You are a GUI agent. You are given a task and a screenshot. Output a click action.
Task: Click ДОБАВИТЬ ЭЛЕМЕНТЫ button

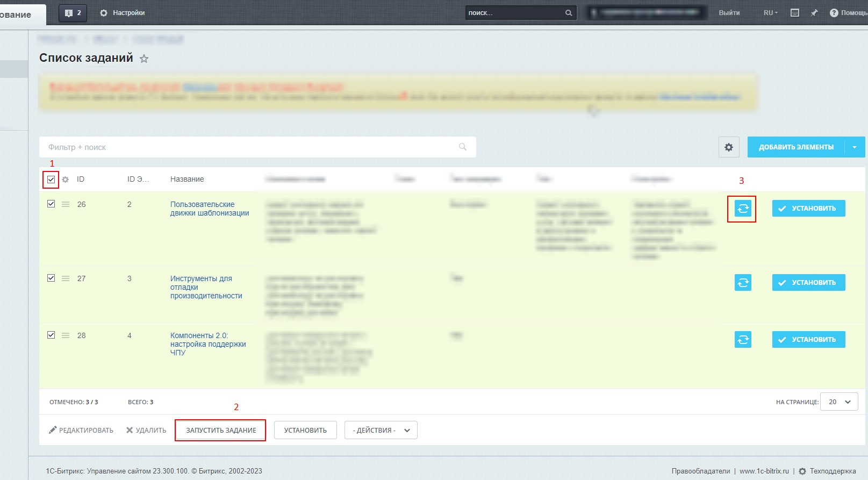point(796,147)
